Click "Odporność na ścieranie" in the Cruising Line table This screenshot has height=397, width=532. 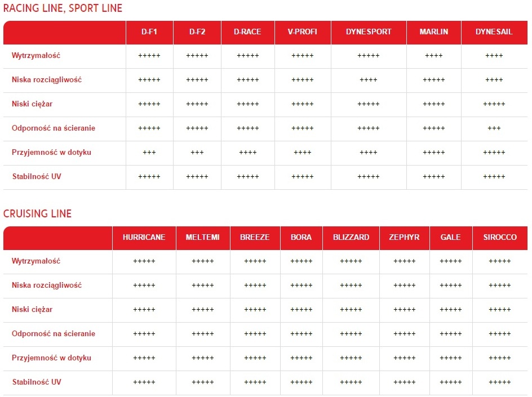tap(54, 333)
